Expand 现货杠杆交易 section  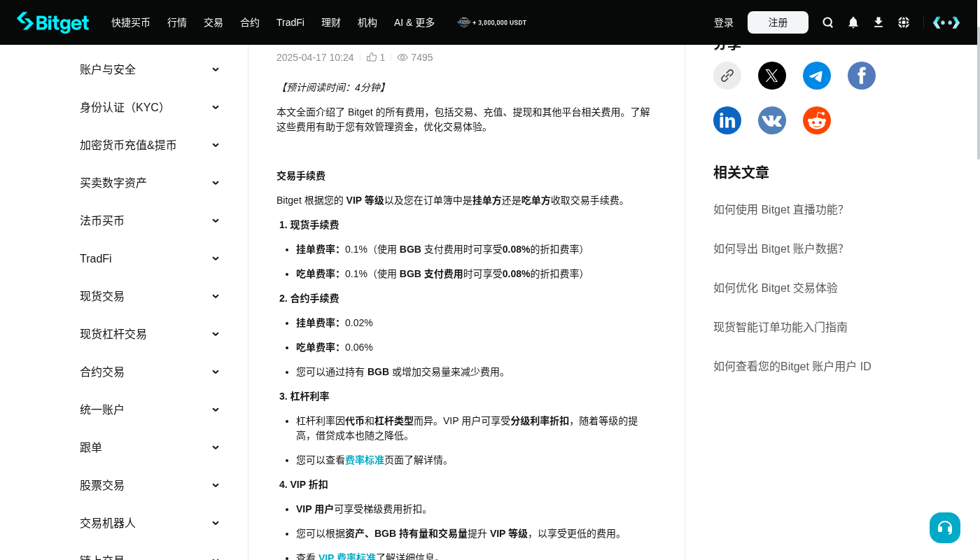pos(150,334)
